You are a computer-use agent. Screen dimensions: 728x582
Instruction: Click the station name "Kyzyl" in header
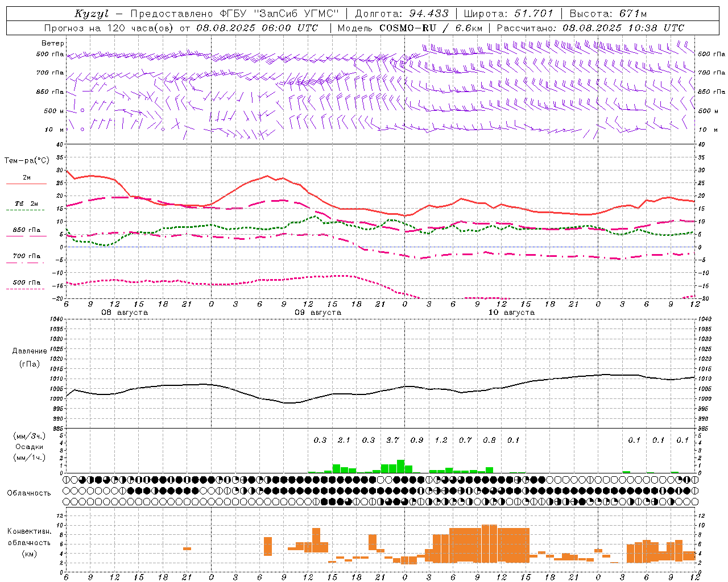pyautogui.click(x=91, y=14)
